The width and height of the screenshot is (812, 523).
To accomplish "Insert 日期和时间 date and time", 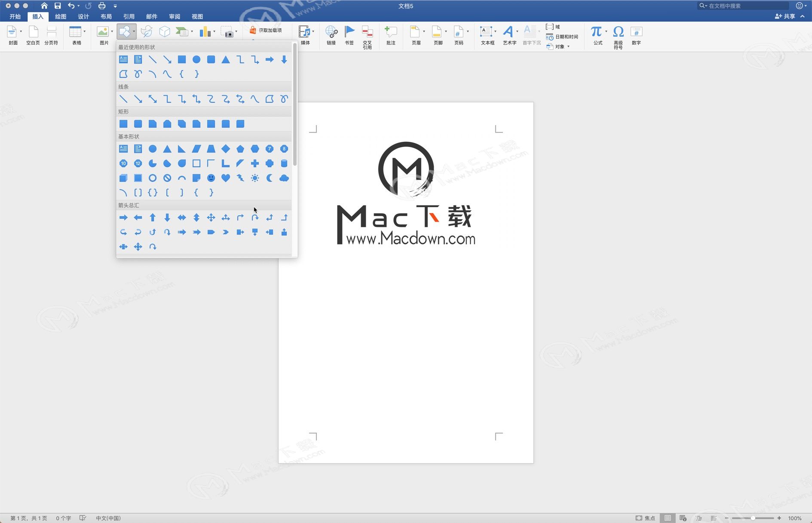I will pos(562,37).
